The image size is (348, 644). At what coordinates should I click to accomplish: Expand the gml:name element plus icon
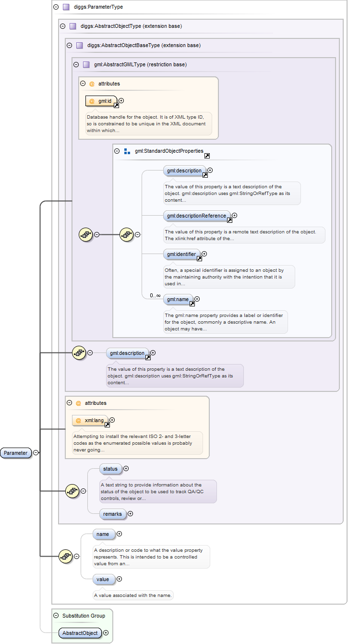197,299
